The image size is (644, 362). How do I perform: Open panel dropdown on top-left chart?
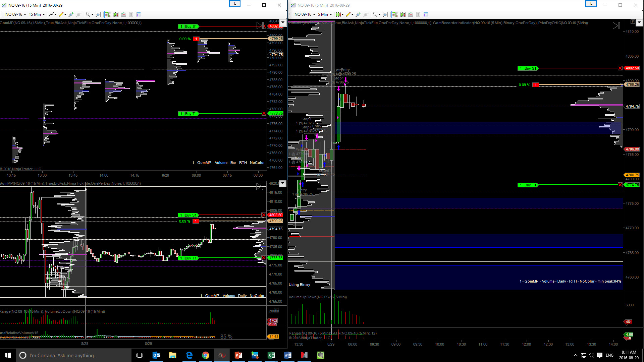coord(283,22)
